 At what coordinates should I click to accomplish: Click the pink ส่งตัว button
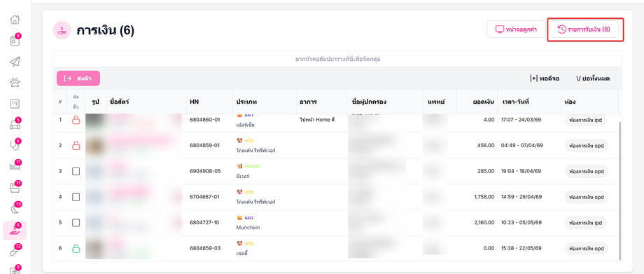(x=78, y=78)
